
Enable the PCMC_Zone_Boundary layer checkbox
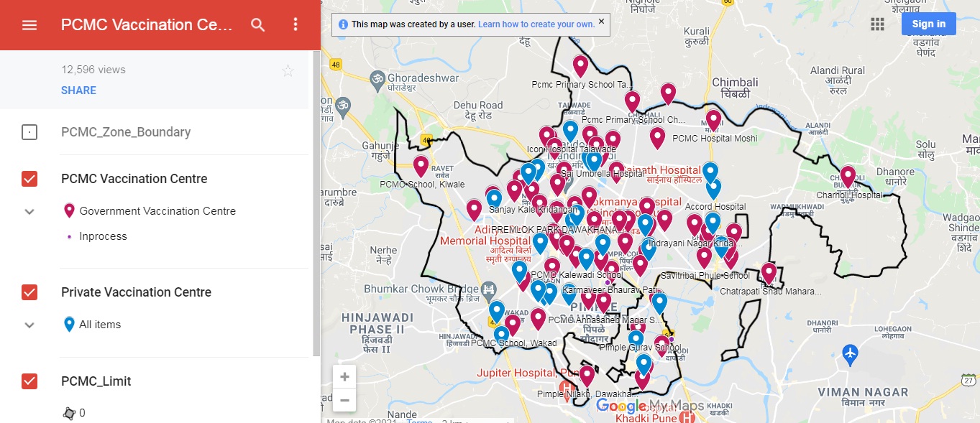pyautogui.click(x=29, y=132)
